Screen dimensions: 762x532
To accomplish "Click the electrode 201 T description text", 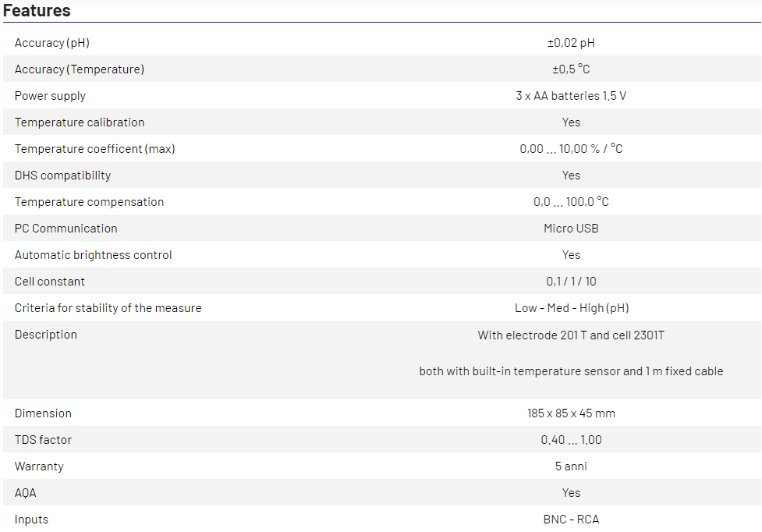I will point(571,335).
